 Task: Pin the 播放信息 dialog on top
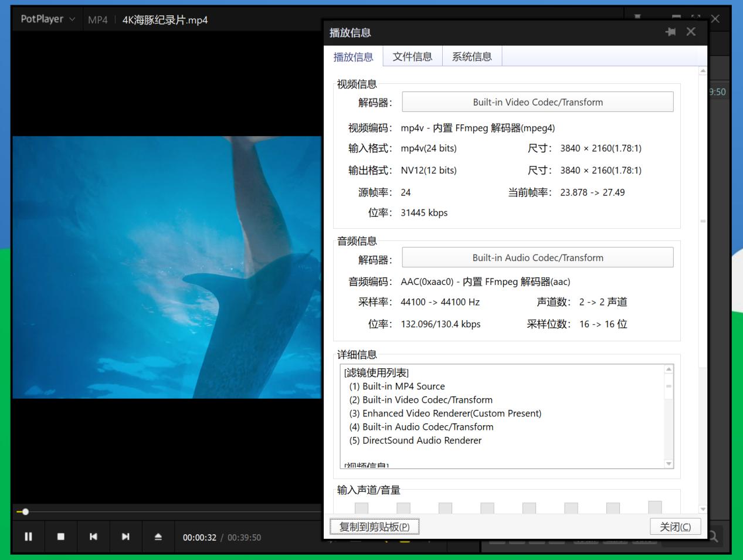coord(671,32)
